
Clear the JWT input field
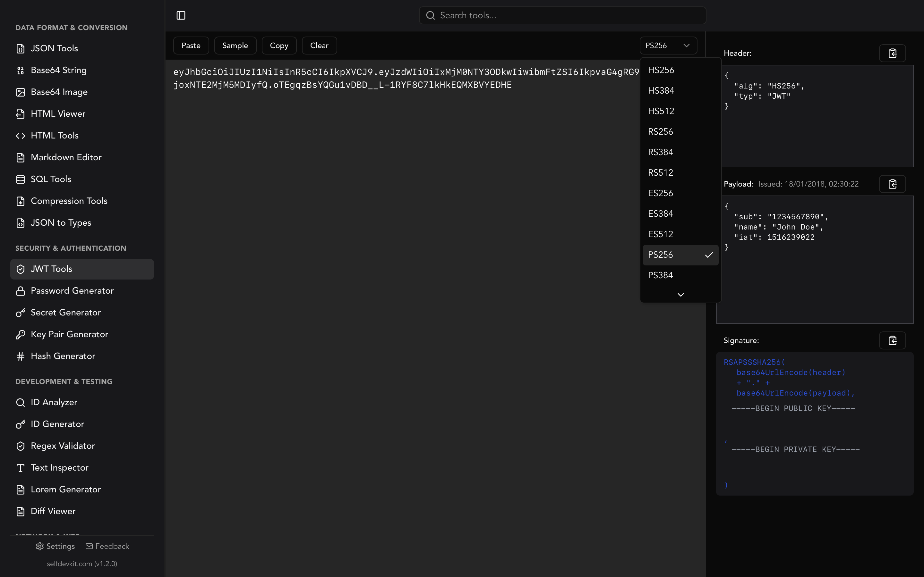click(x=319, y=46)
